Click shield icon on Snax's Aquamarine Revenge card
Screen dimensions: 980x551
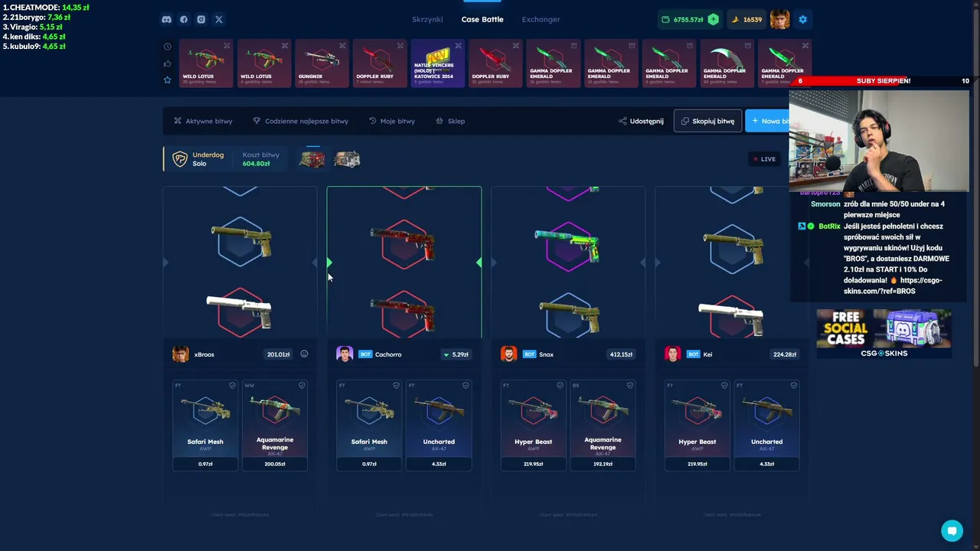pos(629,386)
